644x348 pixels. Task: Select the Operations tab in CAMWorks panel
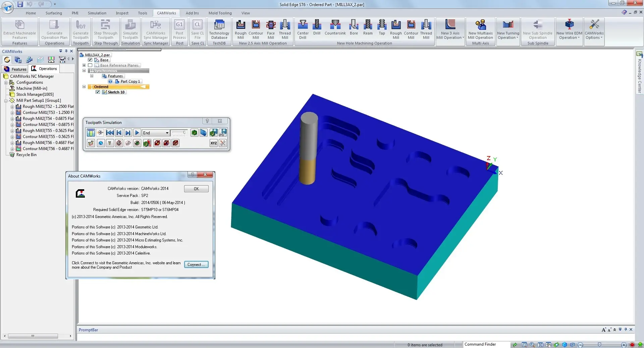tap(44, 69)
